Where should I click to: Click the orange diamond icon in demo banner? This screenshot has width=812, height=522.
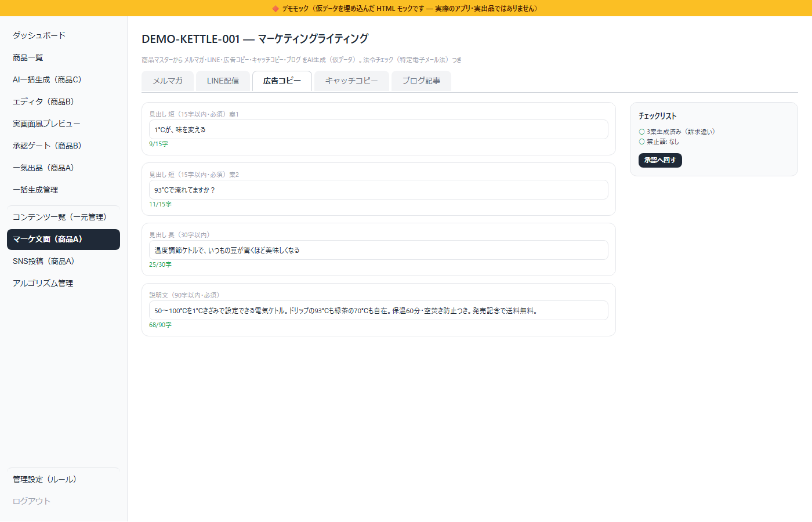pyautogui.click(x=275, y=8)
